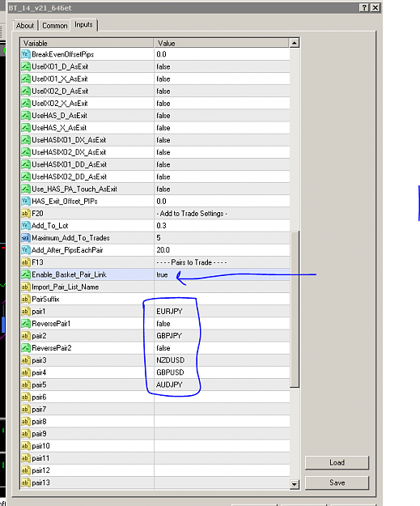
Task: Click the ReversePair1 bool icon
Action: (25, 324)
